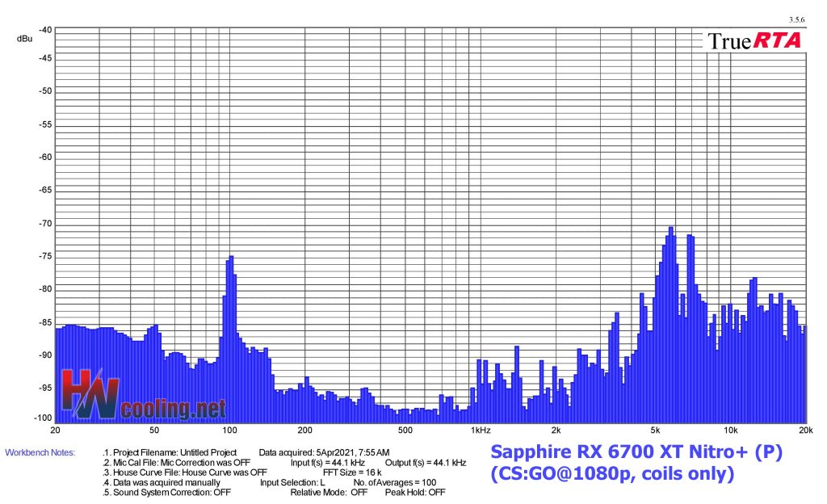Image resolution: width=827 pixels, height=504 pixels.
Task: Click the 50 Hz frequency axis label
Action: (154, 430)
